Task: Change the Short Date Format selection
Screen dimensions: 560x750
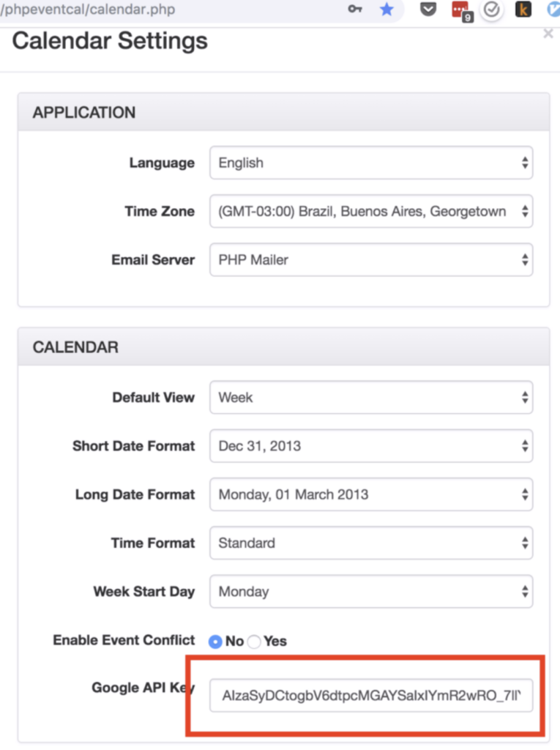Action: 371,446
